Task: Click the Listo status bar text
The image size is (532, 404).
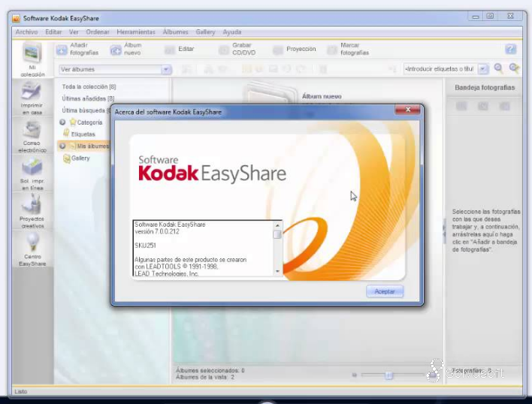Action: coord(21,392)
